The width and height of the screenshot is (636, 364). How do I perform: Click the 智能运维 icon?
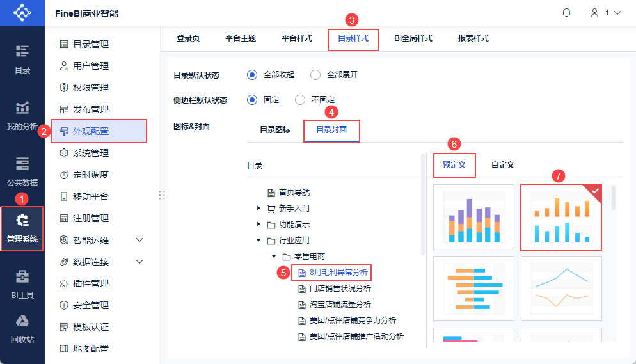(64, 240)
